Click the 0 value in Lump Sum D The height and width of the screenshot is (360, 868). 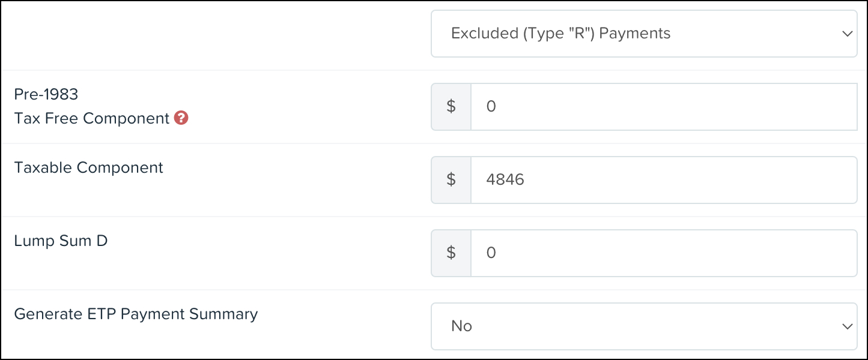pos(491,253)
